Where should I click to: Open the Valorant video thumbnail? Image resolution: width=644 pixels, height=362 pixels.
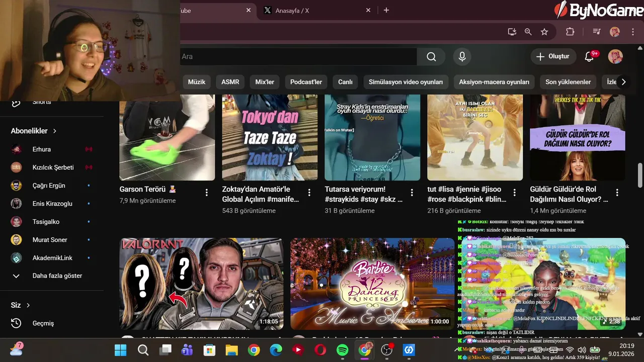pyautogui.click(x=201, y=284)
